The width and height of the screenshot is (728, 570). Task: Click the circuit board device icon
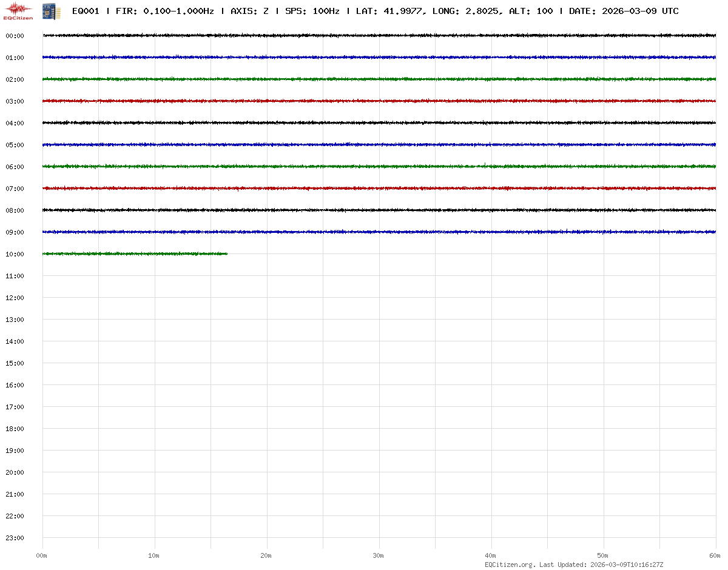pyautogui.click(x=51, y=11)
